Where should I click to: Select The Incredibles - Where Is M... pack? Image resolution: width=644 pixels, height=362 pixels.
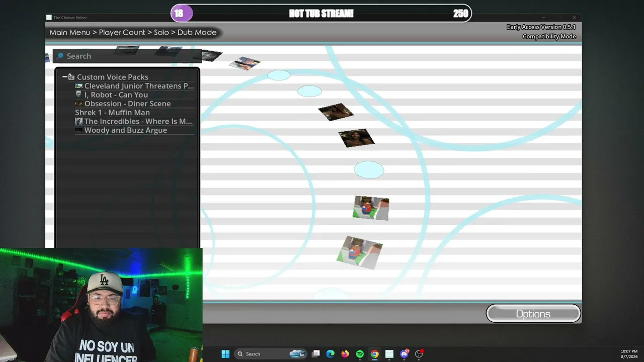tap(134, 121)
